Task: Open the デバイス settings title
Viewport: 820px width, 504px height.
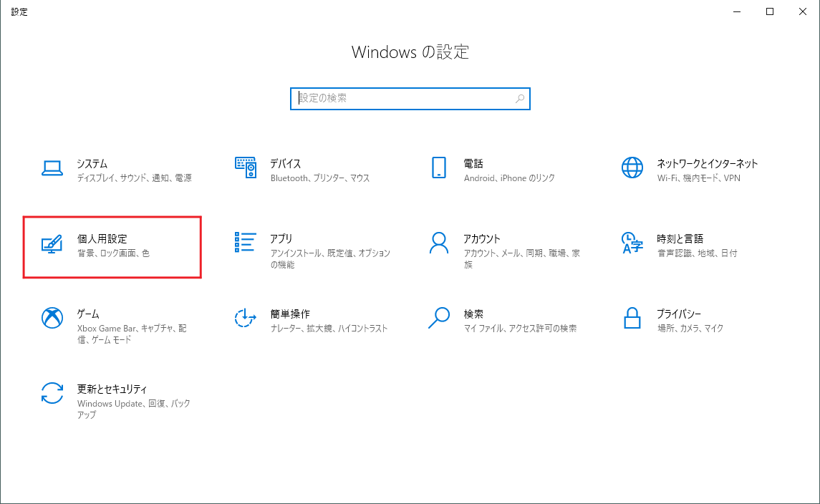Action: pyautogui.click(x=286, y=164)
